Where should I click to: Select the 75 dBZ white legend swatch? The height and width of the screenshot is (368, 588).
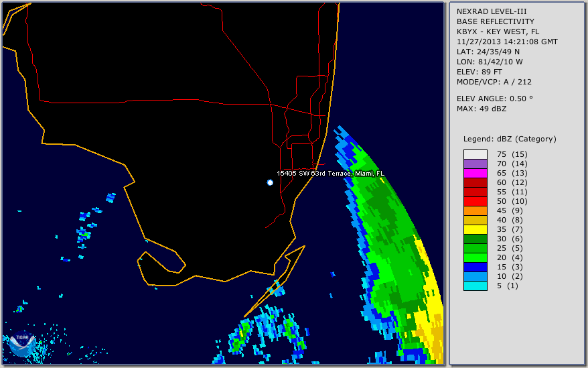pyautogui.click(x=475, y=154)
